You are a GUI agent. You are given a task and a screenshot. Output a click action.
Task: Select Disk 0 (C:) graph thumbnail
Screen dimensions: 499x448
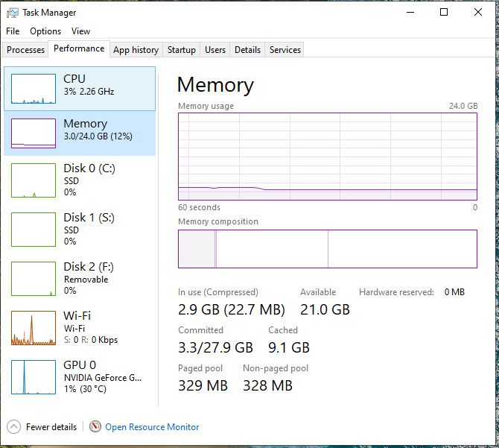click(34, 180)
